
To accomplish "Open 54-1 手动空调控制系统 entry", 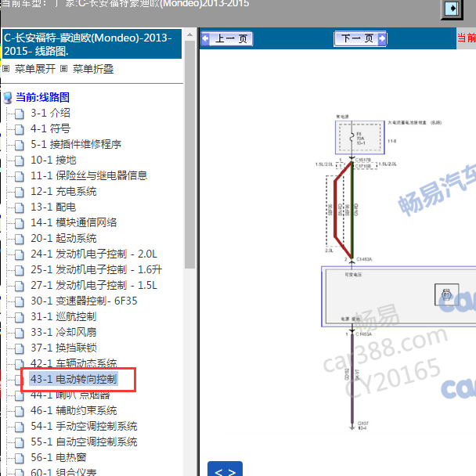I will pos(84,426).
